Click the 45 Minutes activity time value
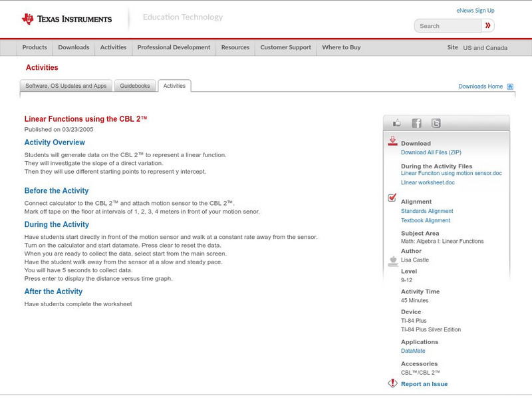 click(414, 301)
